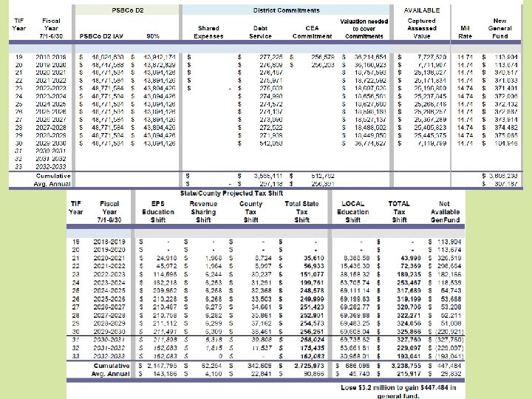Select the 'PSBCo D2 IAV' column header

[x=101, y=36]
